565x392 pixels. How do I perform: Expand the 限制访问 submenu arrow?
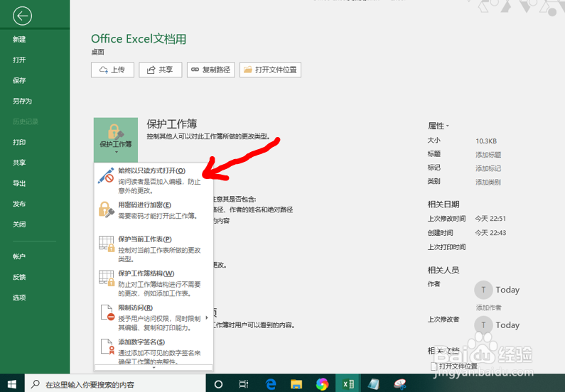[x=207, y=317]
